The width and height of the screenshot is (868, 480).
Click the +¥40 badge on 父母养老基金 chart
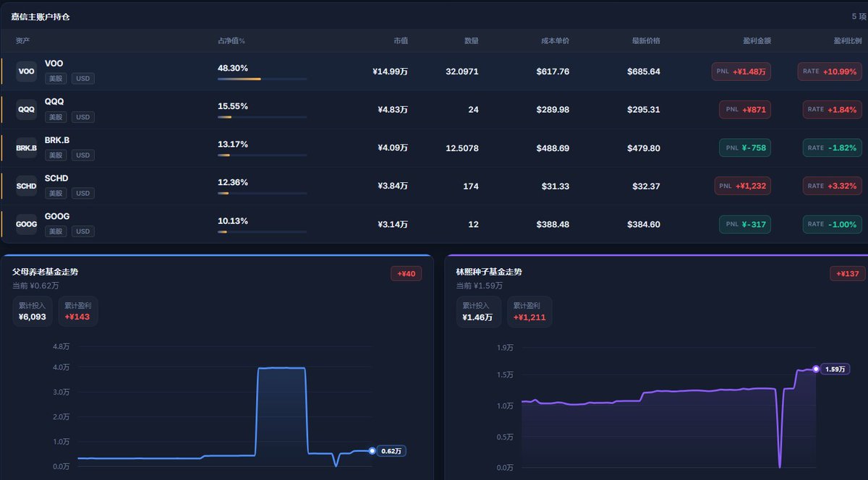click(406, 274)
